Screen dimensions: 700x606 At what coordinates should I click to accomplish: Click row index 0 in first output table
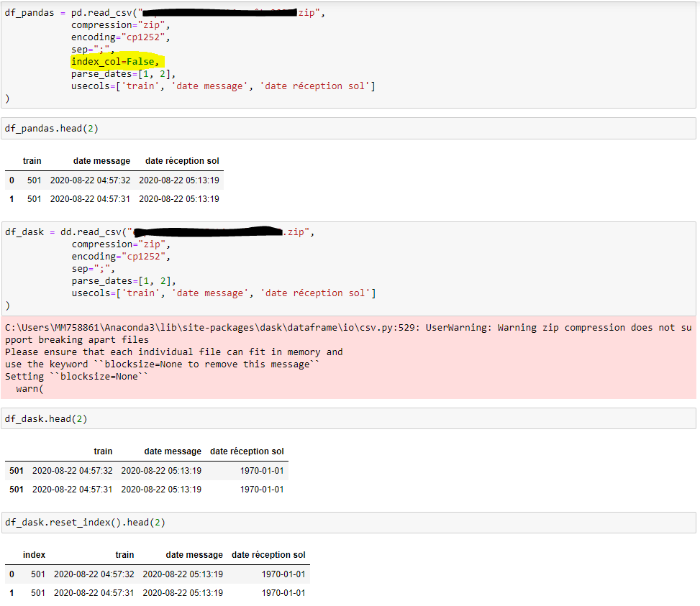tap(12, 180)
